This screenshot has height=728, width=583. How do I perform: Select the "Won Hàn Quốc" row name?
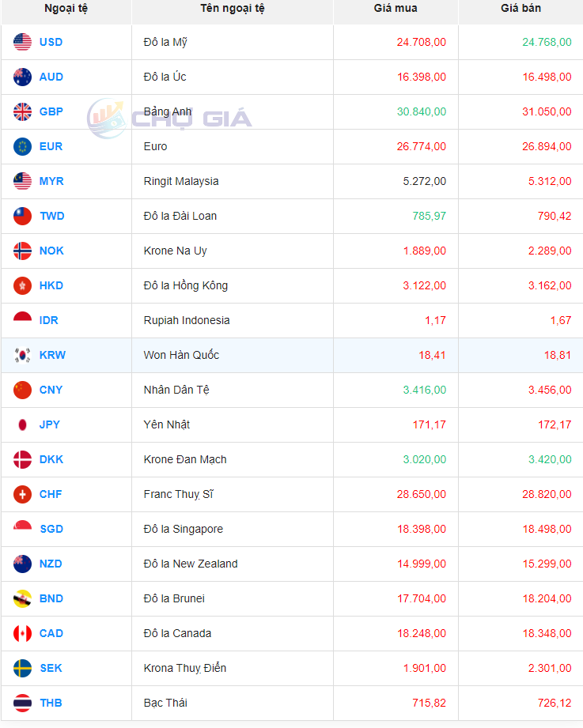(181, 355)
